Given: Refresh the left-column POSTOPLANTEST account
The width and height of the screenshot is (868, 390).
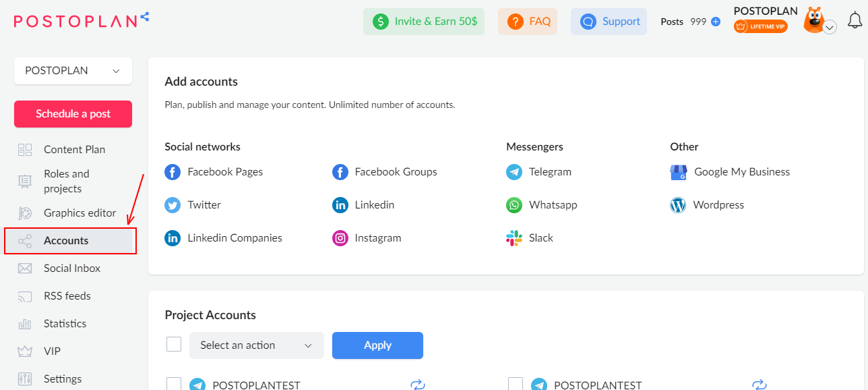Looking at the screenshot, I should pyautogui.click(x=418, y=385).
